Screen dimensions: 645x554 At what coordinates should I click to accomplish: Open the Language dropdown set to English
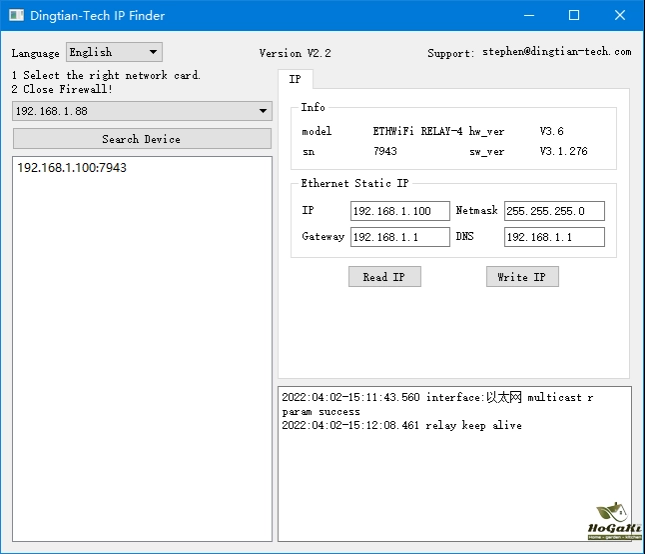point(114,52)
